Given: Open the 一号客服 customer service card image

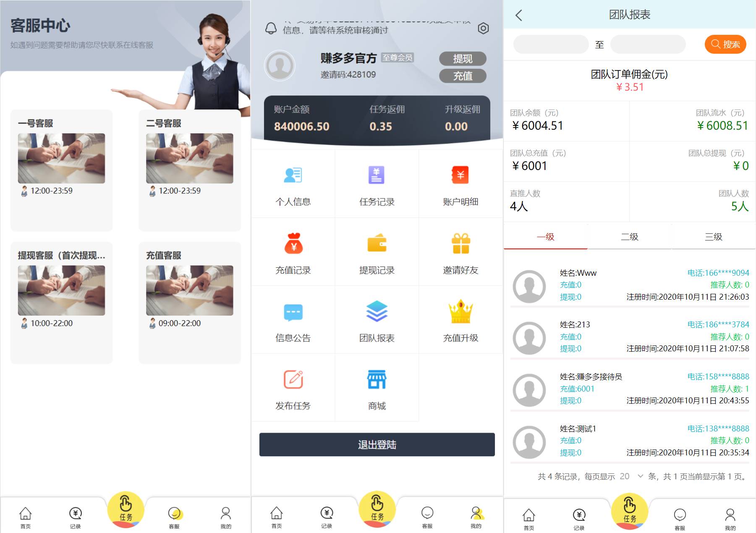Looking at the screenshot, I should [x=61, y=158].
